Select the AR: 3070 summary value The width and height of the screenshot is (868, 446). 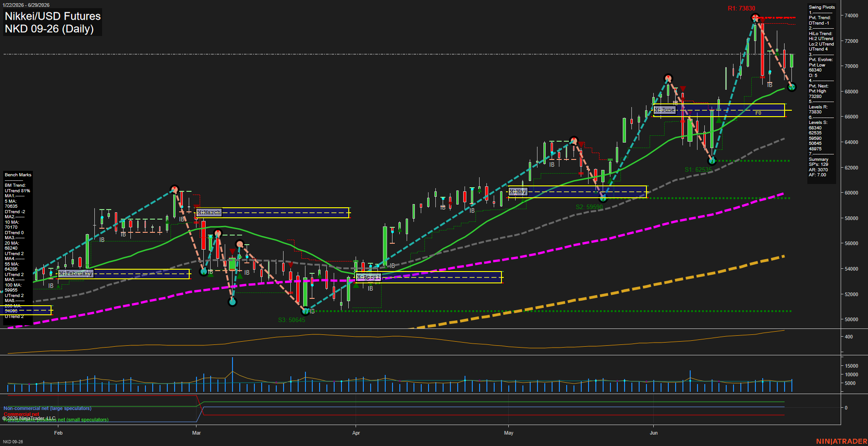pos(818,169)
